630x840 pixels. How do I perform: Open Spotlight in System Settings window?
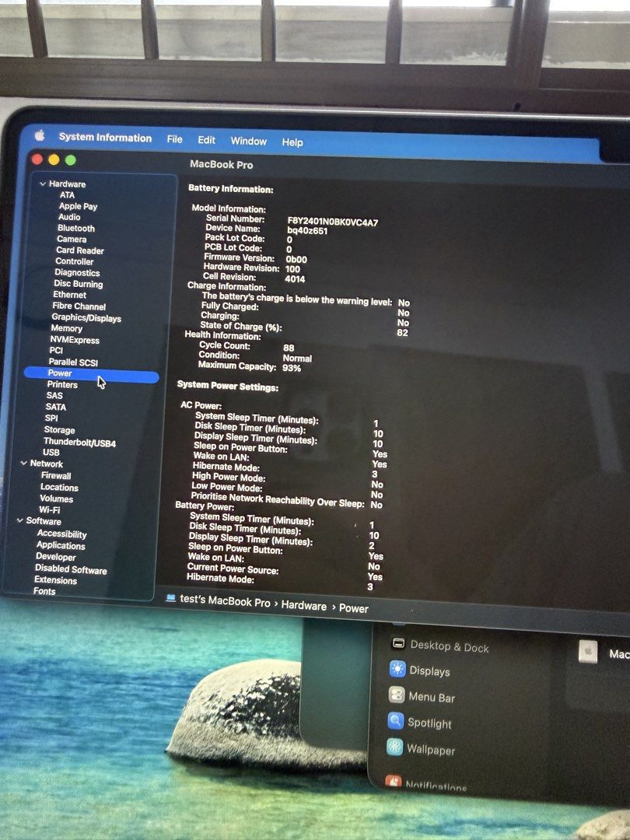click(x=419, y=722)
